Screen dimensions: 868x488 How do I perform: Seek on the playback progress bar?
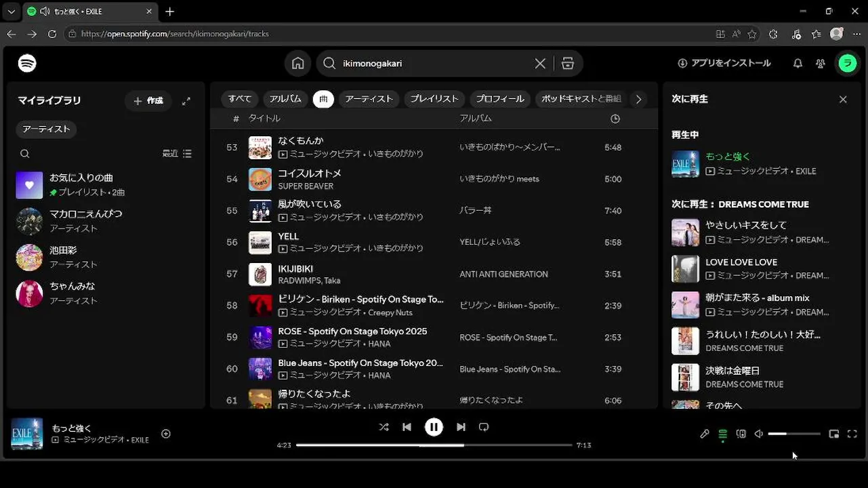(x=434, y=445)
